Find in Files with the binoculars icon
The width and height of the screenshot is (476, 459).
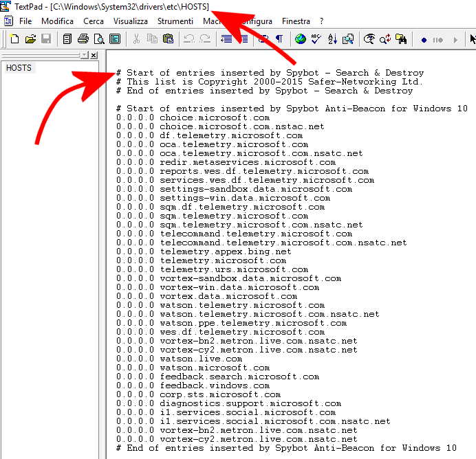point(401,39)
